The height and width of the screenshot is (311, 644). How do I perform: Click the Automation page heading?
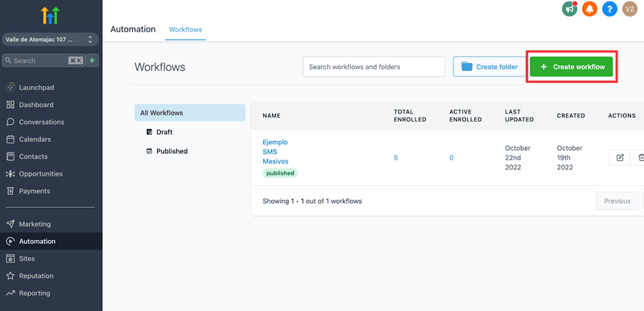(x=133, y=29)
